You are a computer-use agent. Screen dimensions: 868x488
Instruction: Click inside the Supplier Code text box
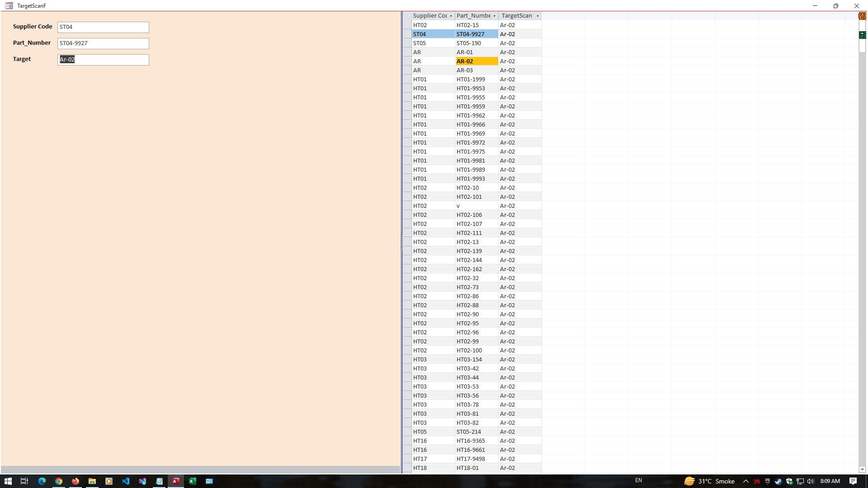click(x=103, y=27)
